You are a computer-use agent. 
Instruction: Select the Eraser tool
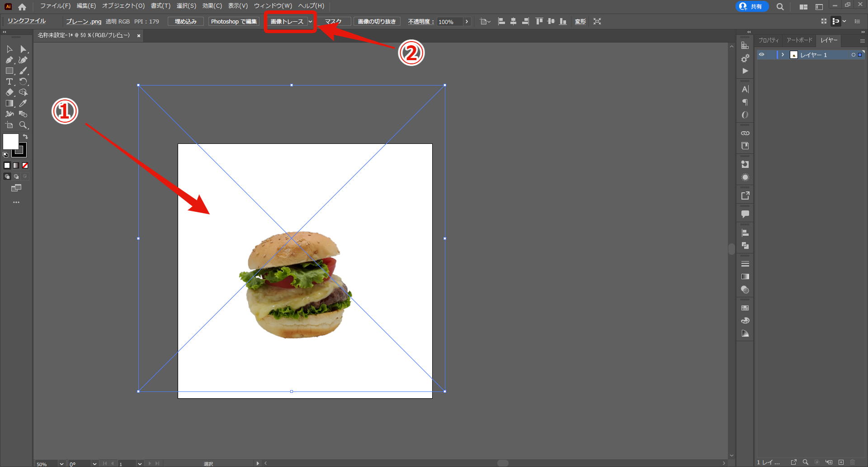(9, 92)
